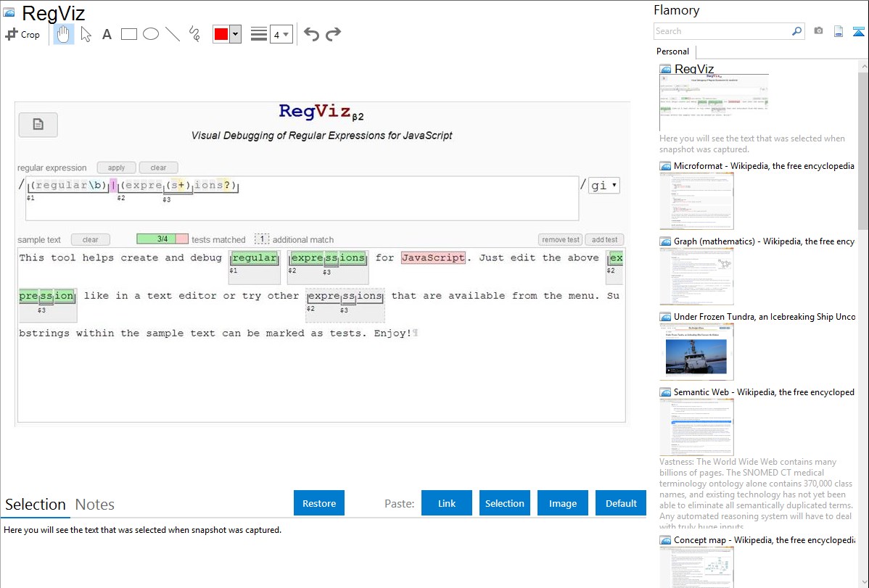Select the straight line tool
This screenshot has height=588, width=869.
click(173, 34)
